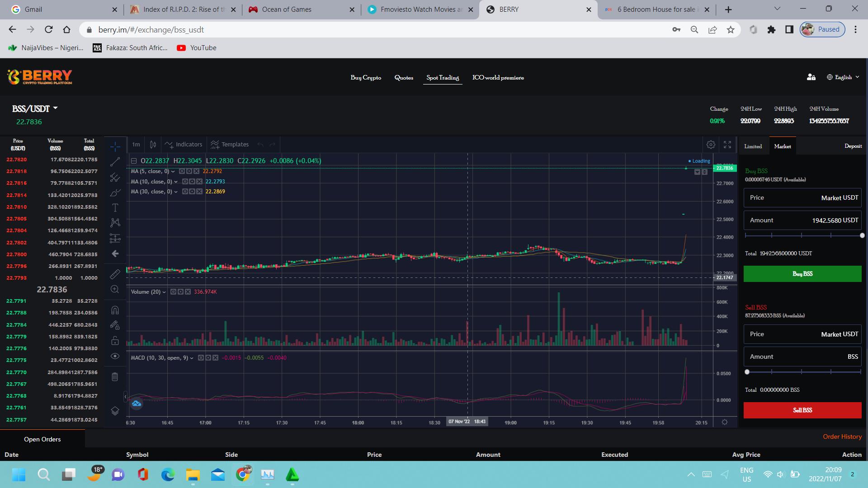Switch to the Limited order tab
Image resolution: width=868 pixels, height=488 pixels.
753,146
